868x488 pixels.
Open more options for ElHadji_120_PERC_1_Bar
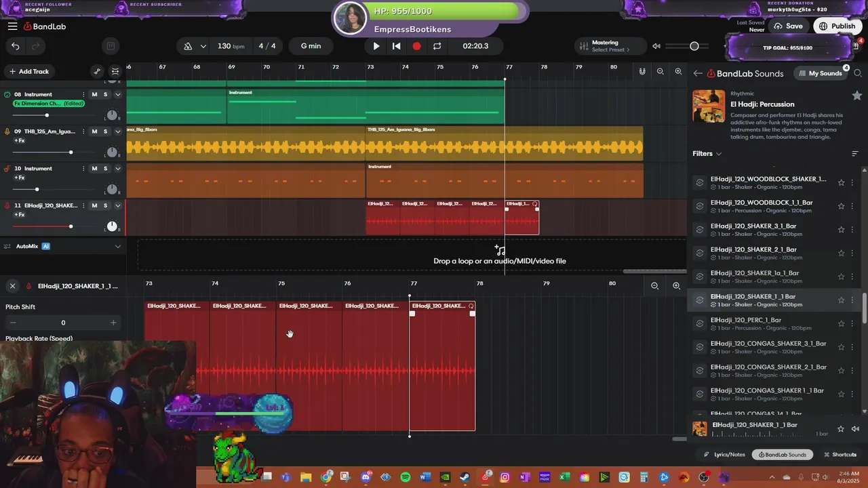click(852, 323)
